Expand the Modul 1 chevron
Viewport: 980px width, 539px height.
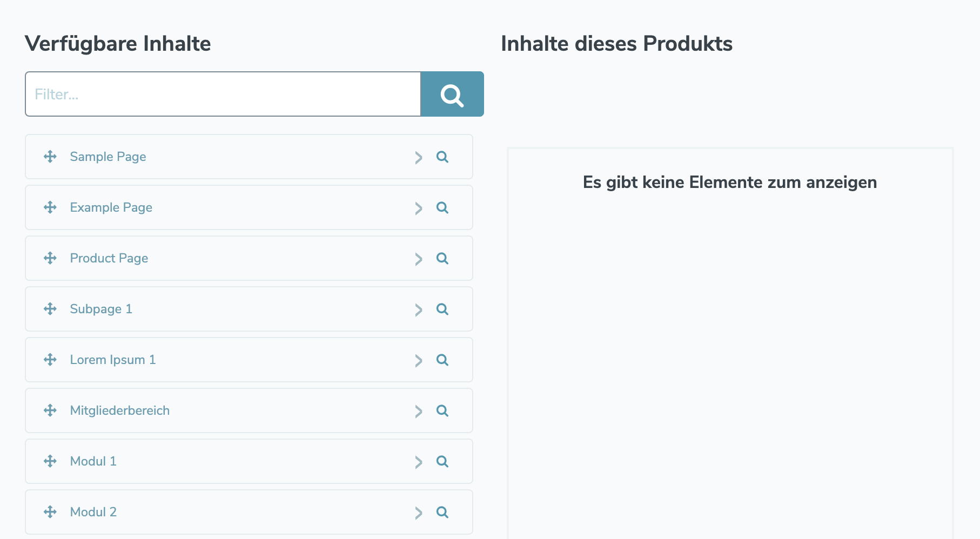[x=418, y=462]
